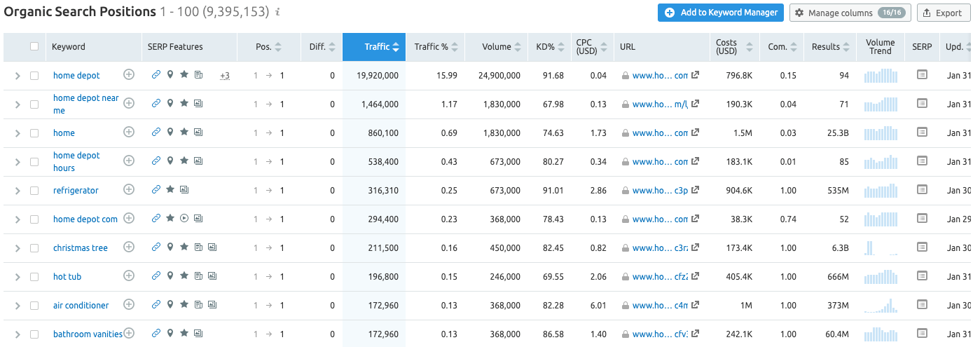The image size is (980, 347).
Task: Click the volume trend chart for 'air conditioner'
Action: [880, 305]
